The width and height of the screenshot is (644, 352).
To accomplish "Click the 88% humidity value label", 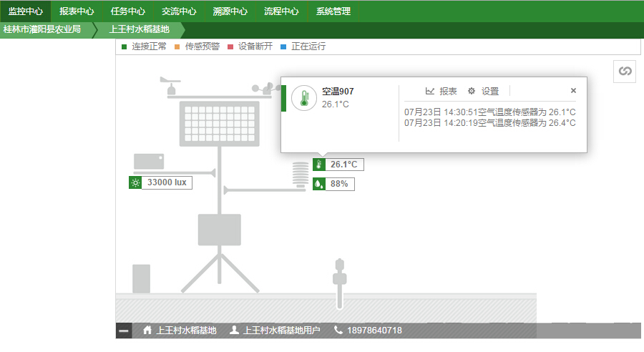I will click(339, 184).
